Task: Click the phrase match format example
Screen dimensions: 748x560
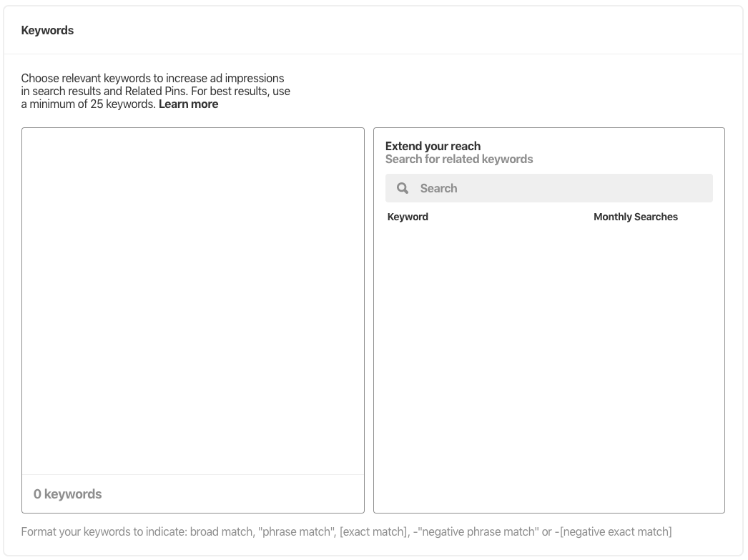Action: tap(296, 531)
